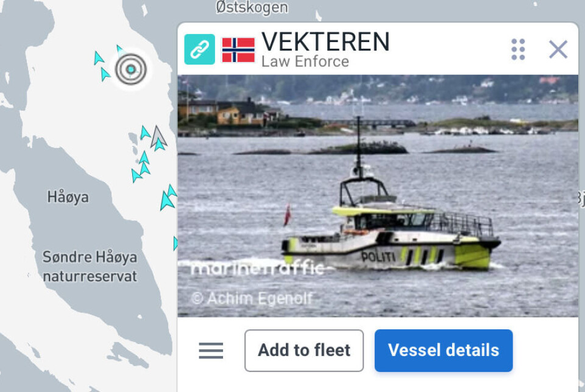This screenshot has width=585, height=392.
Task: Click the Østskogen map label
Action: point(252,8)
